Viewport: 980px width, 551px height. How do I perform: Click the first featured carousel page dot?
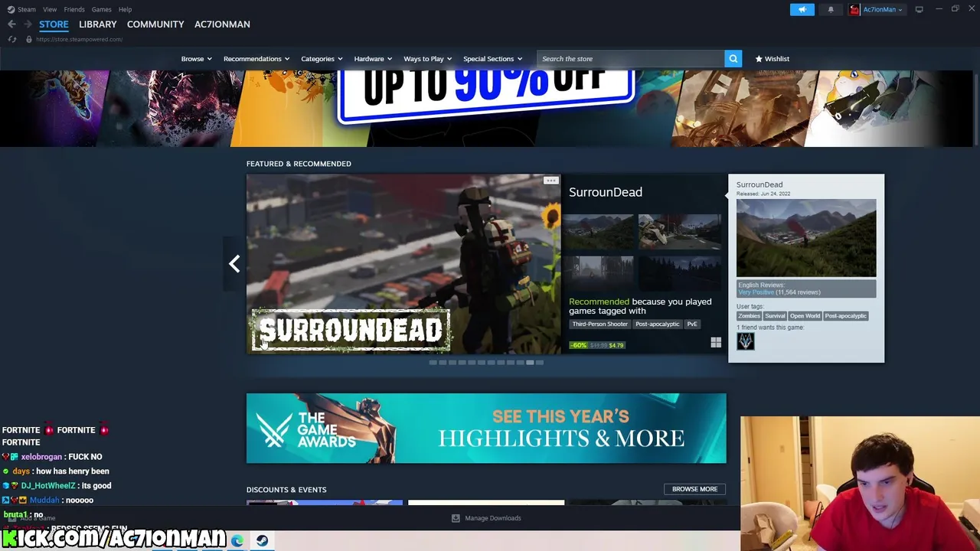point(433,363)
